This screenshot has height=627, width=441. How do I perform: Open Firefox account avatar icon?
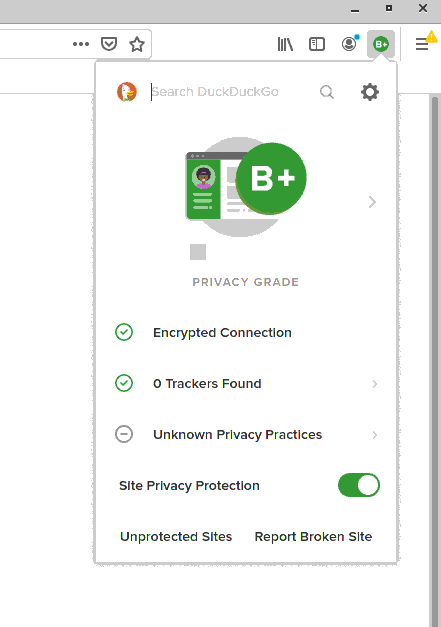click(349, 44)
